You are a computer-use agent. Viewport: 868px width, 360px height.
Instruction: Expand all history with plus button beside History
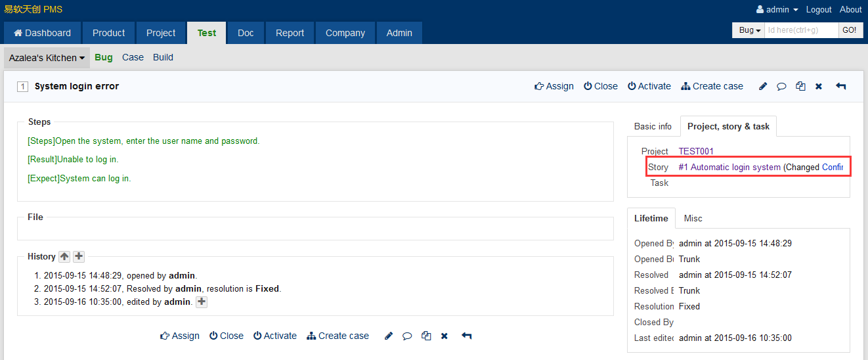[79, 257]
